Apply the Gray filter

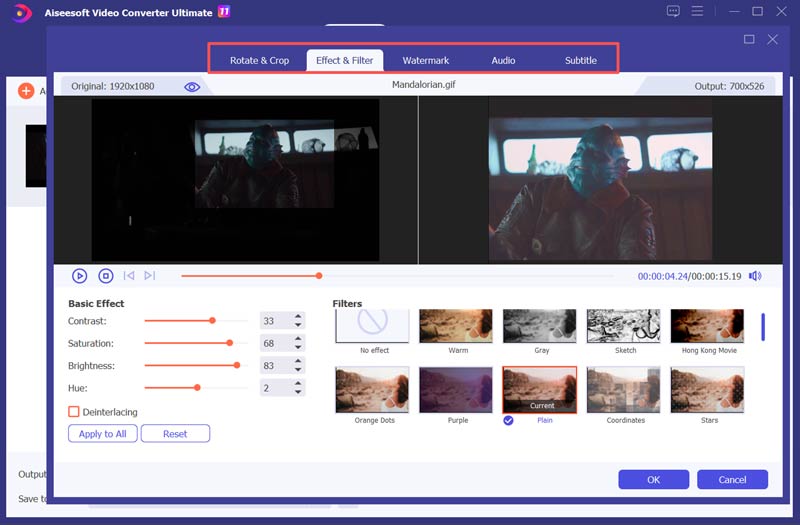540,326
